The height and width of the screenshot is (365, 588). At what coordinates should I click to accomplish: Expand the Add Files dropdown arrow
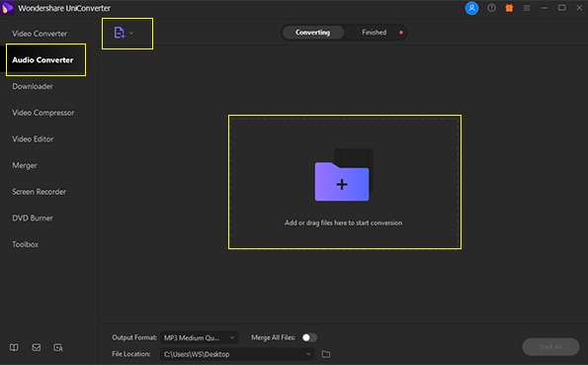tap(131, 33)
